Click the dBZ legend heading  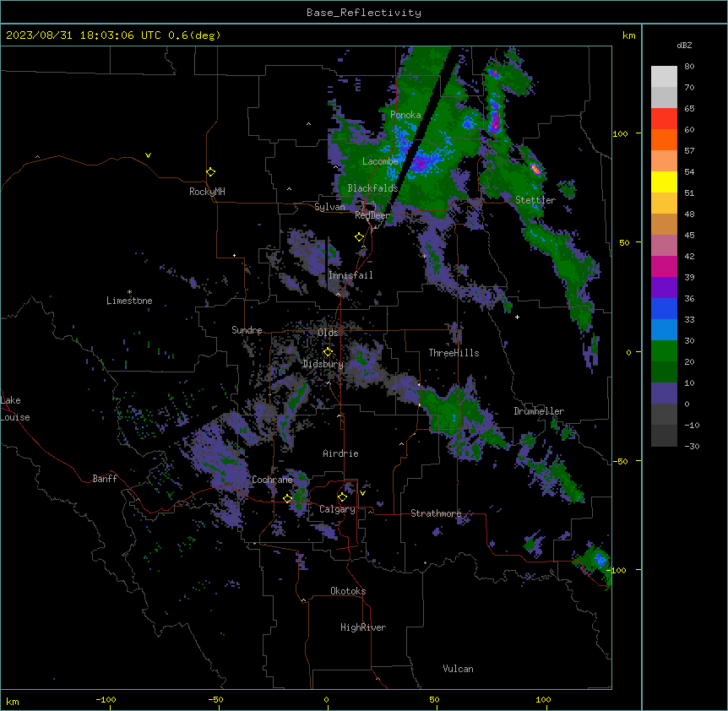[x=684, y=46]
